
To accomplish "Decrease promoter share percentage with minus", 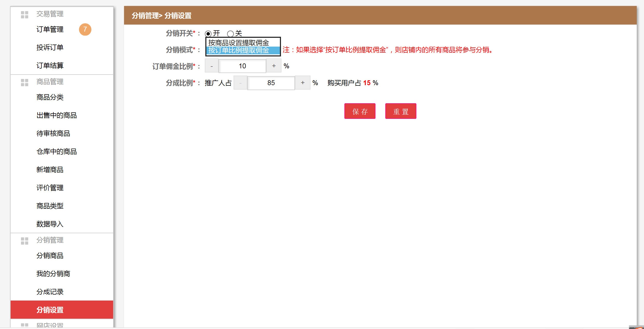I will click(240, 83).
